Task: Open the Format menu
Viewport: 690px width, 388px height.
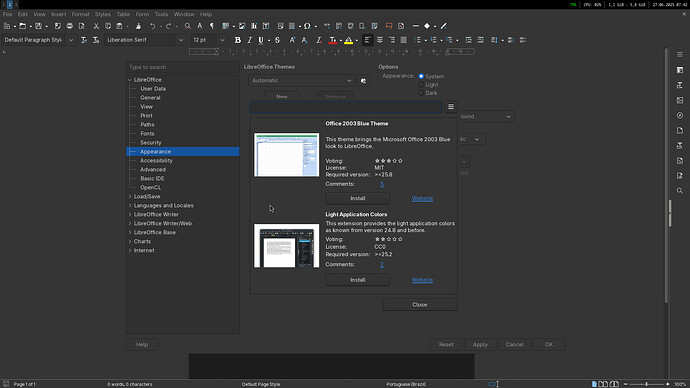Action: [x=81, y=14]
